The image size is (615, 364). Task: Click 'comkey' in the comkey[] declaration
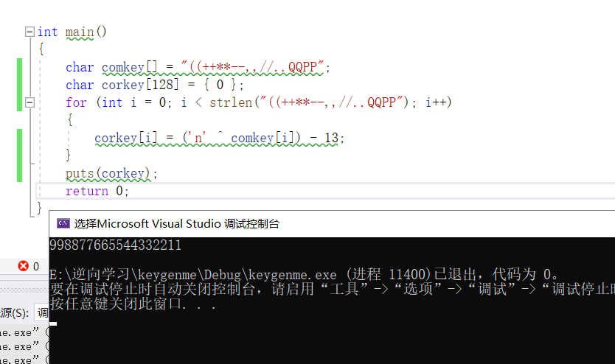pyautogui.click(x=123, y=67)
